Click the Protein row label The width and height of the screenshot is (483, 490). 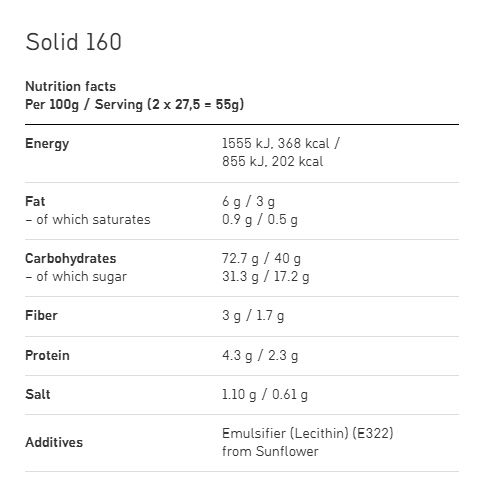click(47, 355)
